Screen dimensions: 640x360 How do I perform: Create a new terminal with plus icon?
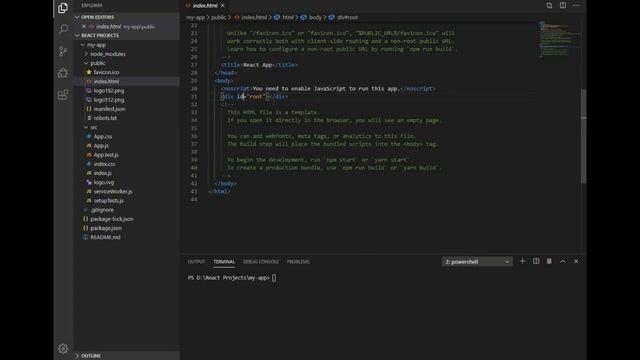(x=522, y=261)
